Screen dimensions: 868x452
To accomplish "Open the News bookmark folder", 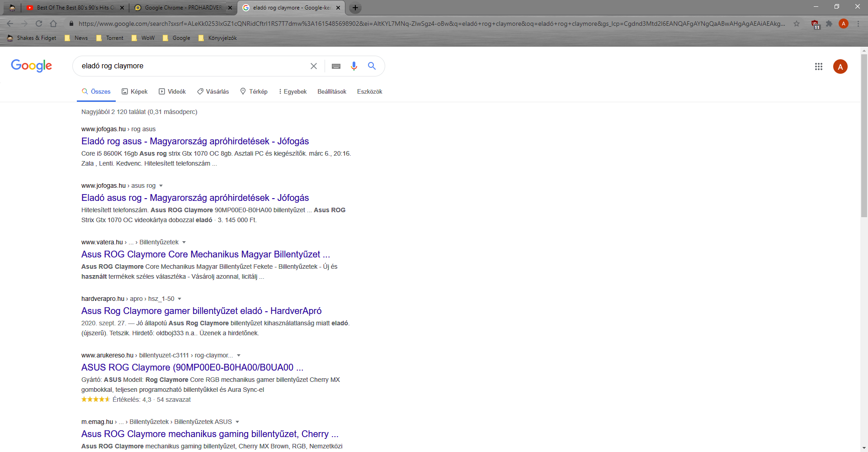I will [x=76, y=38].
